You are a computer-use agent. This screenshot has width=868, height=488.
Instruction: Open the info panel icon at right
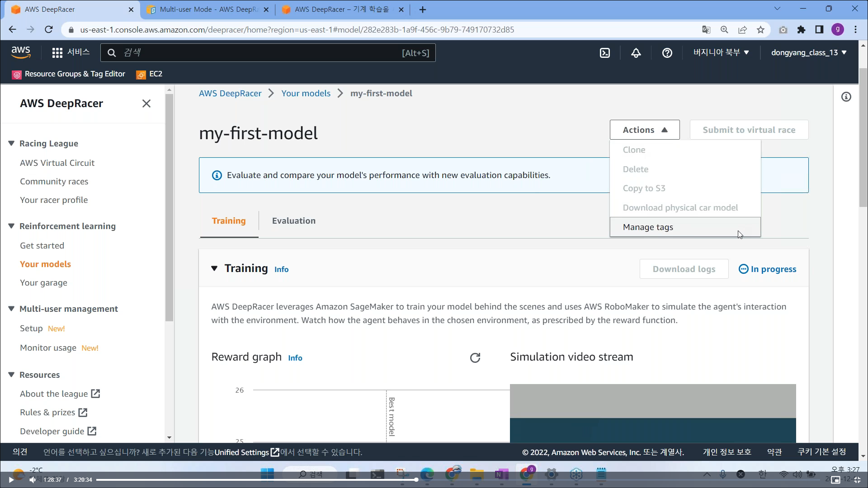tap(846, 97)
